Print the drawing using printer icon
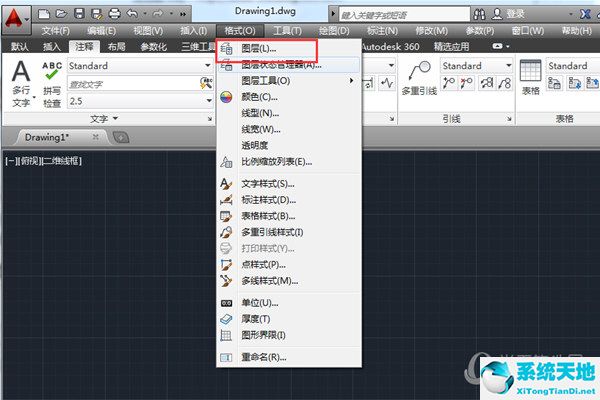Image resolution: width=600 pixels, height=400 pixels. 114,15
